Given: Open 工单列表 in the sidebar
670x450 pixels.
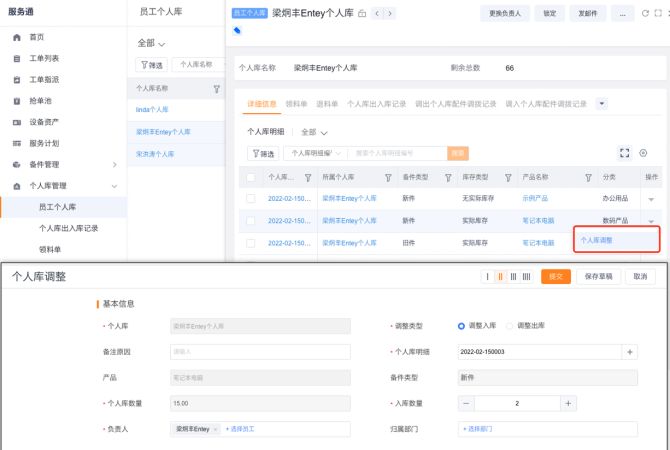Looking at the screenshot, I should [43, 58].
